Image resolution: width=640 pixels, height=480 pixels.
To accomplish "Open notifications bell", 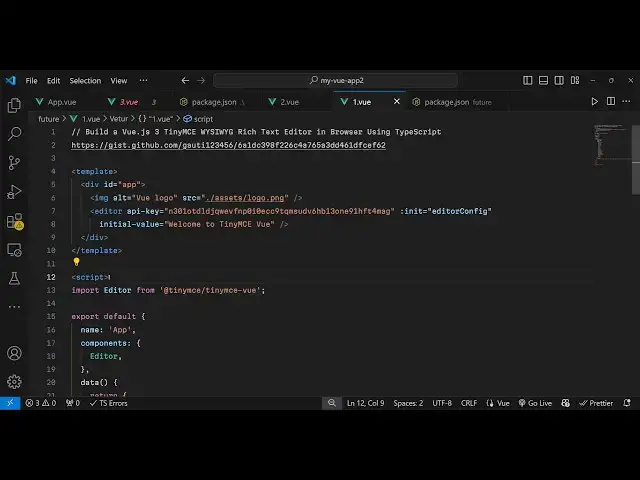I will (x=627, y=403).
